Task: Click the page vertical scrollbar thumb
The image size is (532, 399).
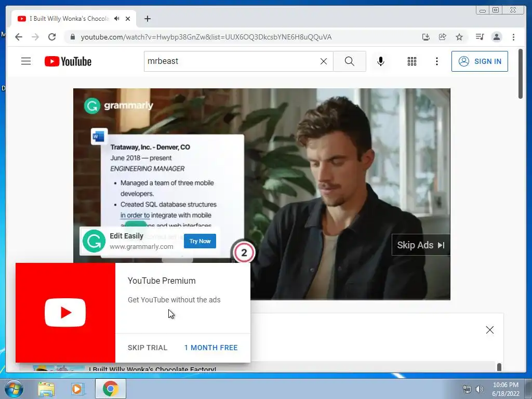Action: (521, 74)
